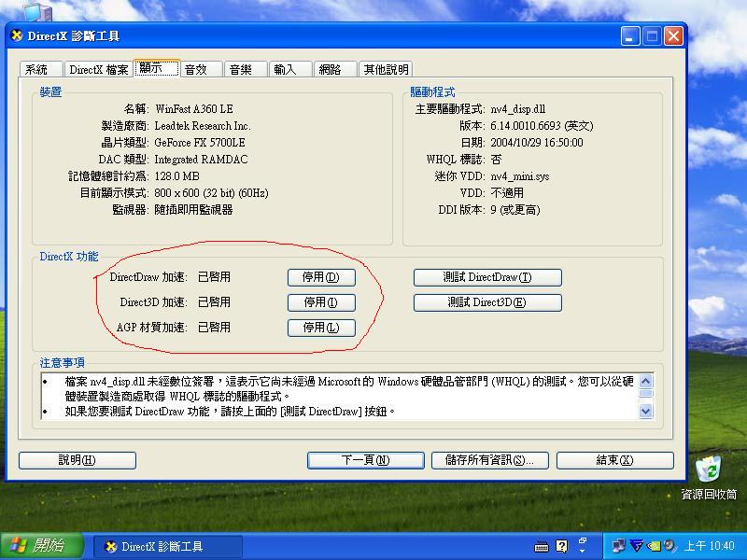The width and height of the screenshot is (747, 560).
Task: Click the WHQL 標誌 value 否
Action: click(x=496, y=160)
